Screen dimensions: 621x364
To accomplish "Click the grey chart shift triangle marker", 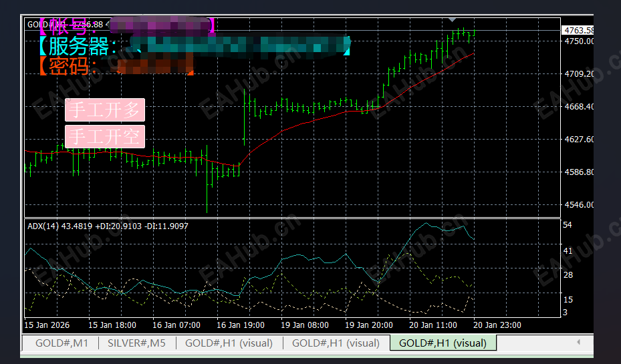I will (453, 20).
